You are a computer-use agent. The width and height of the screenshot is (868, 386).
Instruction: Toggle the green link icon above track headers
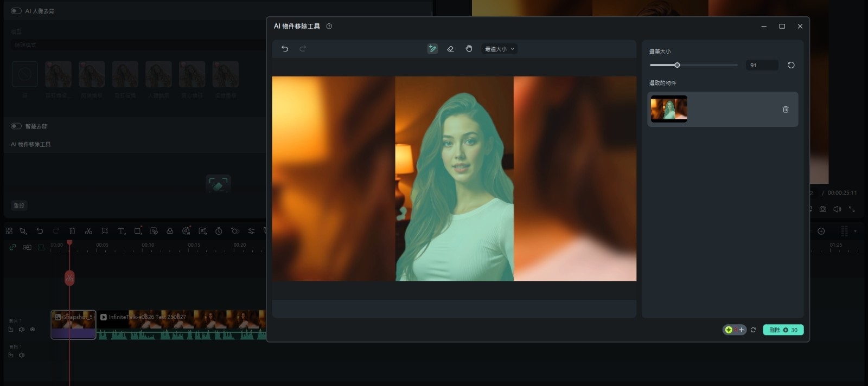[x=12, y=247]
